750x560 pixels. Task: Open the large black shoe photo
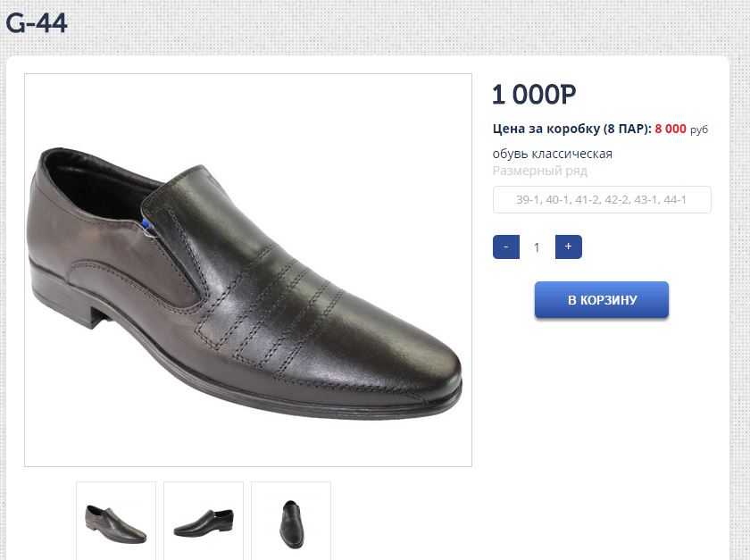[x=248, y=270]
